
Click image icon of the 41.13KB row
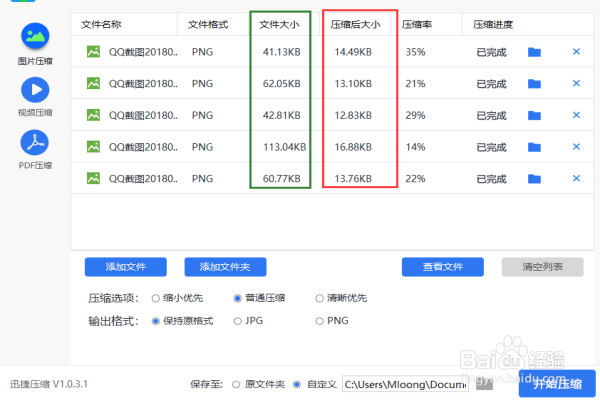[93, 52]
